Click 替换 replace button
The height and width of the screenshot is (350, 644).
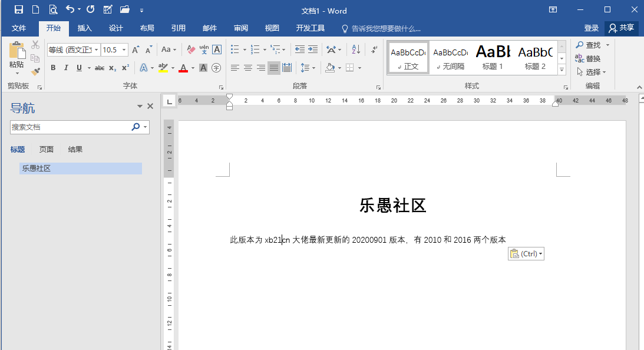(x=588, y=58)
